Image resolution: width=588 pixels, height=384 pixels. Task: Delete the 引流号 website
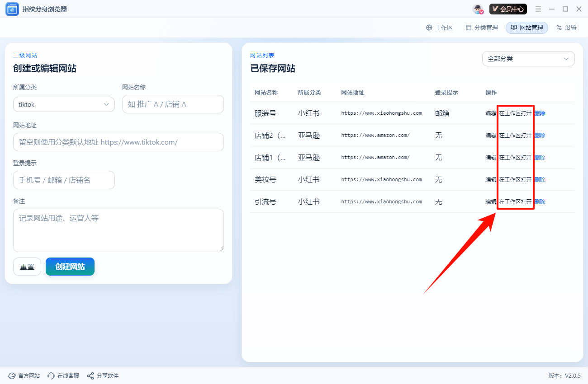click(x=540, y=201)
